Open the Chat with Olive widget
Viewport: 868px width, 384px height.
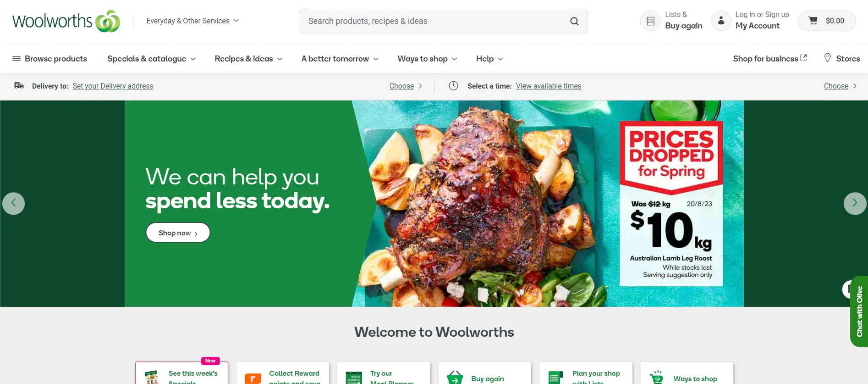tap(859, 312)
